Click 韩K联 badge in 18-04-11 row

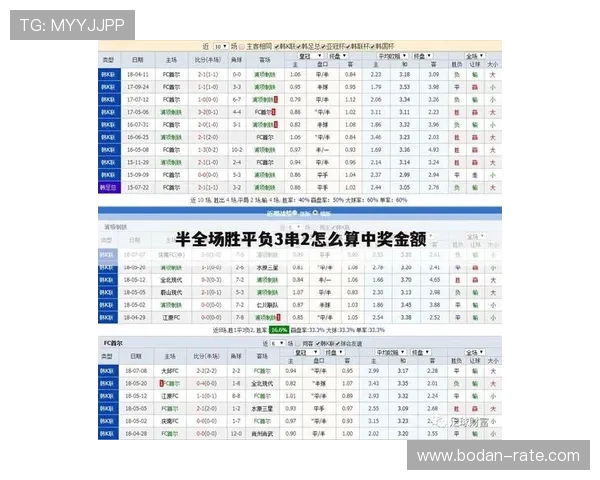click(109, 75)
